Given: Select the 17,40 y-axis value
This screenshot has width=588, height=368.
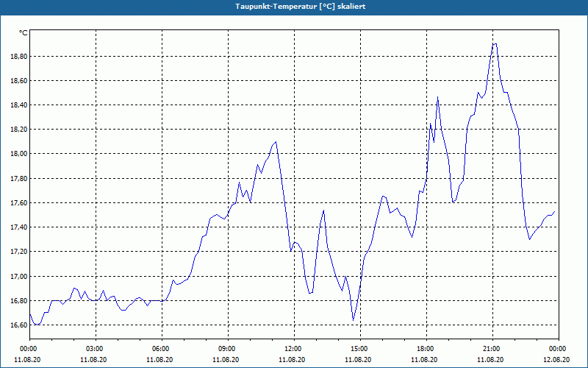Looking at the screenshot, I should (x=18, y=227).
